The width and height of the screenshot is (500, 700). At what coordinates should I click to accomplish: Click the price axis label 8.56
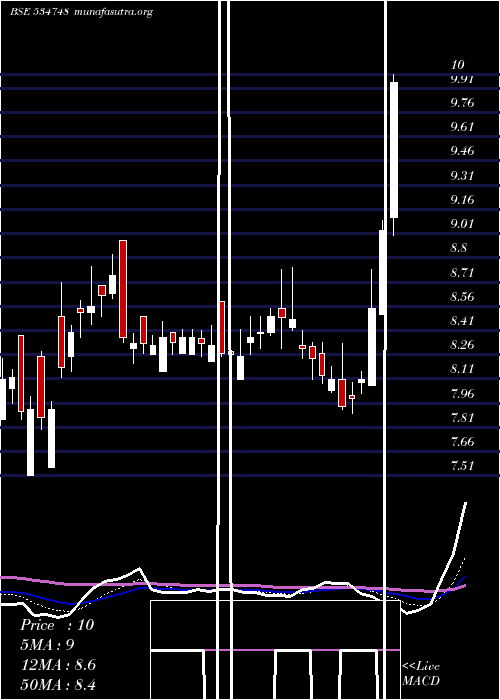462,296
